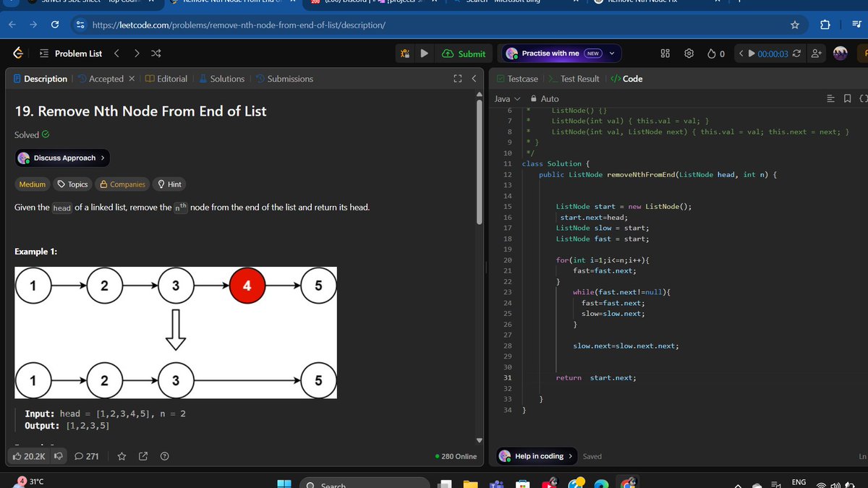Maximize the description panel fullscreen icon

(457, 79)
